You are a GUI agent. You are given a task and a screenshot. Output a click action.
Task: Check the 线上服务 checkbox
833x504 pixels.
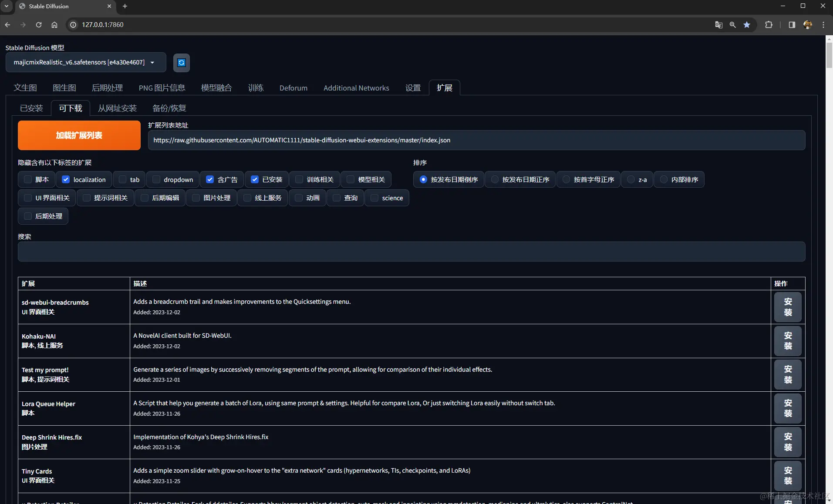tap(247, 198)
